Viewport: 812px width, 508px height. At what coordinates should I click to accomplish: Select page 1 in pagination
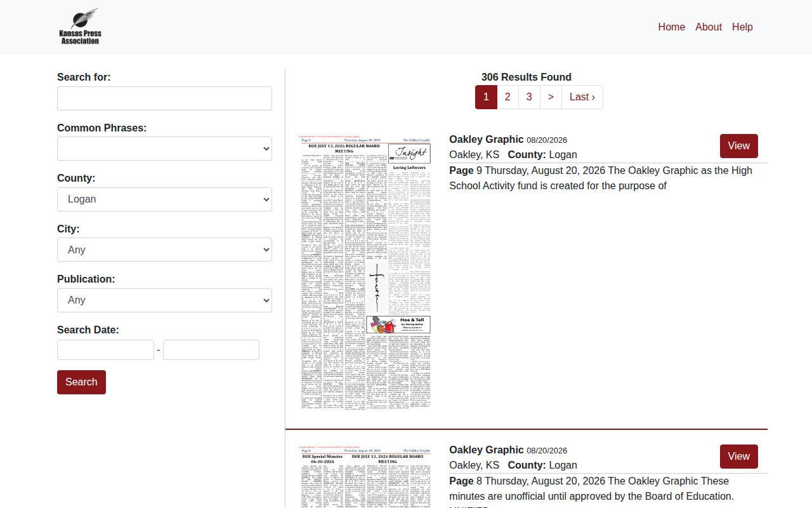click(486, 97)
